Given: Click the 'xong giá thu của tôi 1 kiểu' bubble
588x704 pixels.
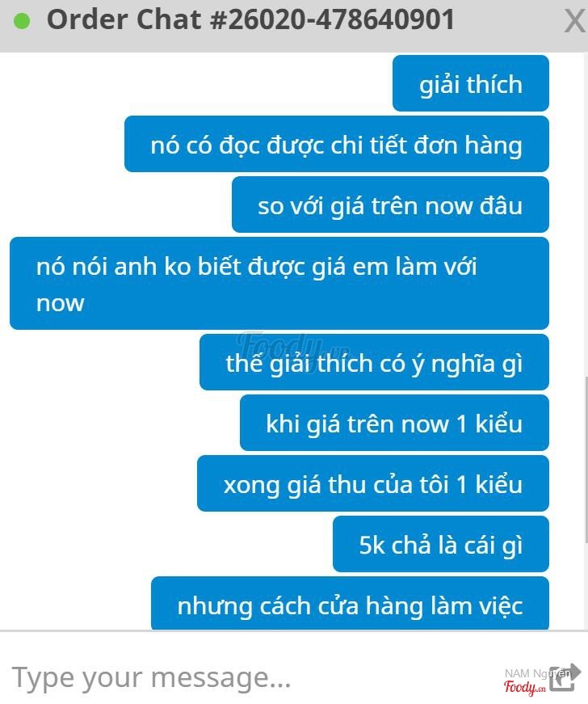Looking at the screenshot, I should click(372, 483).
